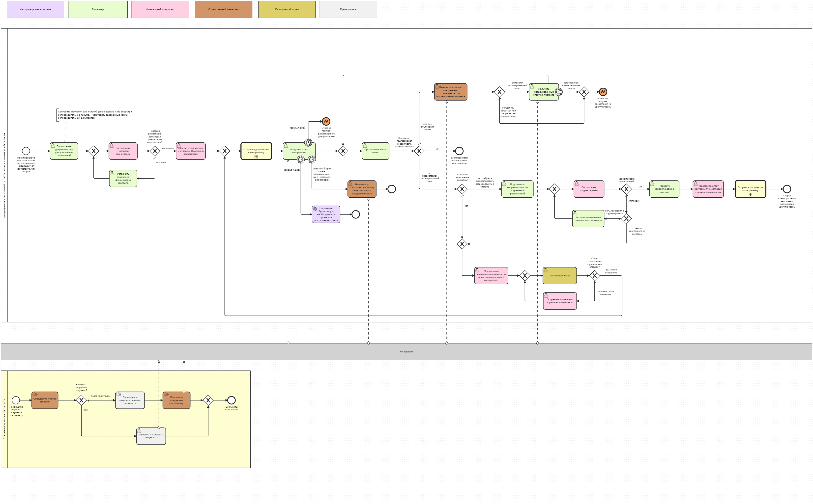Click the 'Как будет отправлен документ?' gateway
The width and height of the screenshot is (813, 504).
pyautogui.click(x=81, y=400)
